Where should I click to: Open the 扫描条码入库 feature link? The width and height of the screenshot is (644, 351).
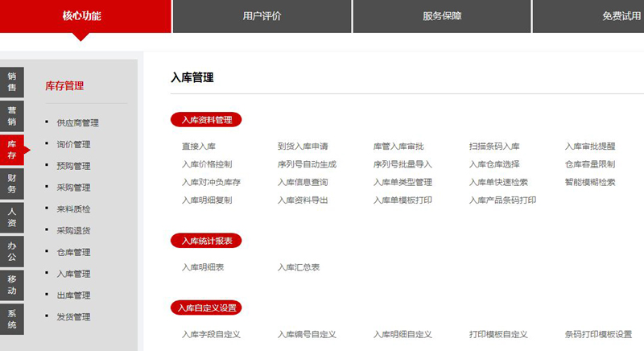[x=494, y=147]
